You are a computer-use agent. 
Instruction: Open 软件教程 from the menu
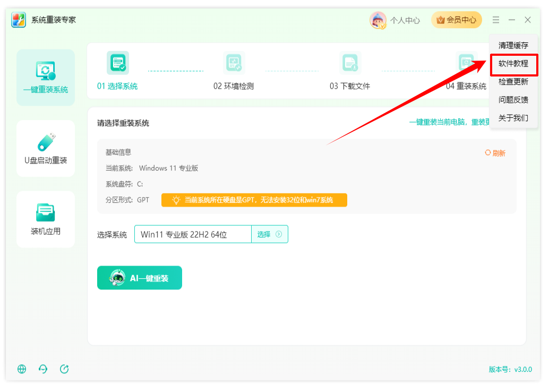coord(513,63)
